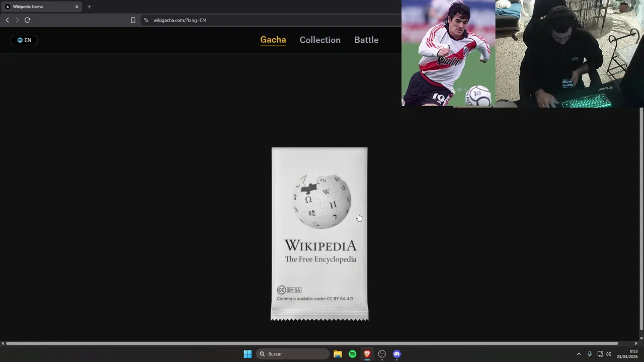Click the microphone tray icon

click(590, 354)
